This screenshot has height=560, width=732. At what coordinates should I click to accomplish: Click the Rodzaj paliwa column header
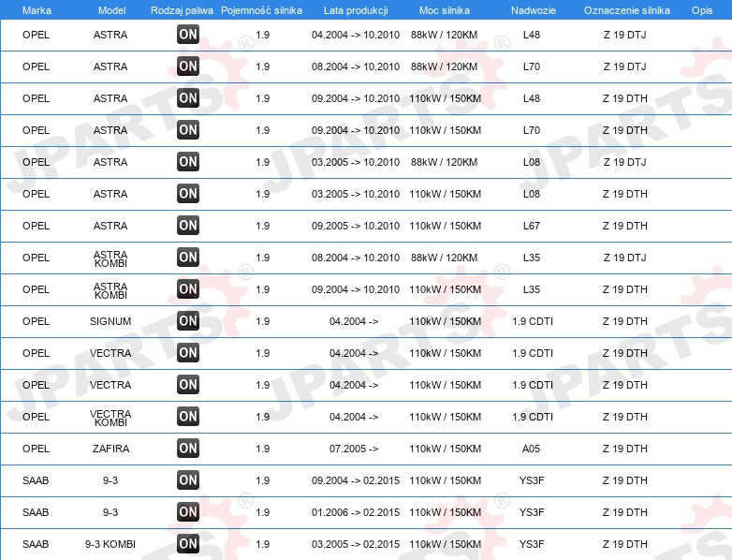click(x=182, y=10)
